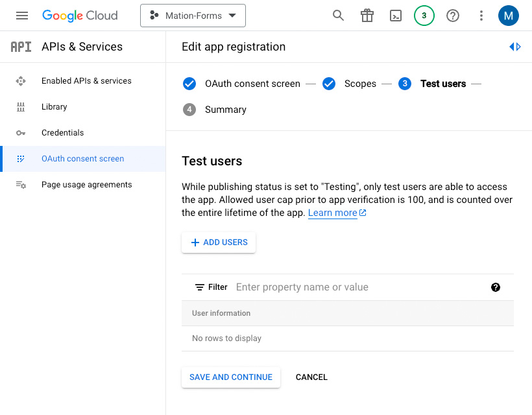Click the plus icon in ADD USERS
Image resolution: width=532 pixels, height=415 pixels.
click(x=195, y=243)
